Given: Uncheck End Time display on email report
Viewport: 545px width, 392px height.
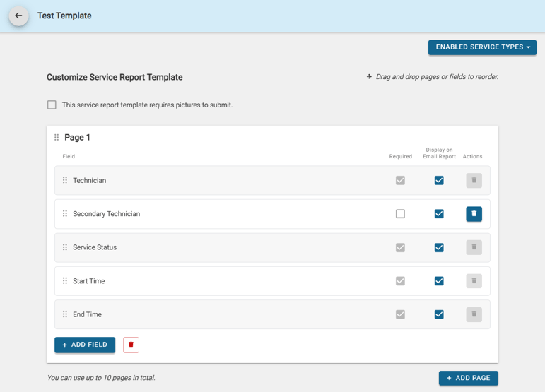Looking at the screenshot, I should [439, 314].
